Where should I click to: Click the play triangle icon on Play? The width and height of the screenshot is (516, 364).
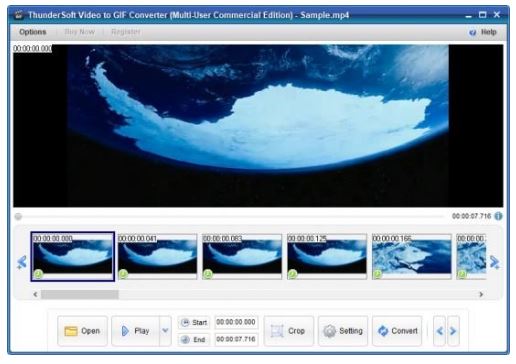pyautogui.click(x=125, y=331)
